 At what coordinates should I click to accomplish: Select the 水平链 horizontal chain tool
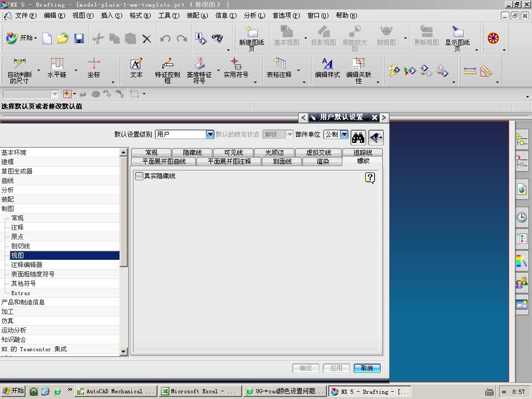point(57,68)
